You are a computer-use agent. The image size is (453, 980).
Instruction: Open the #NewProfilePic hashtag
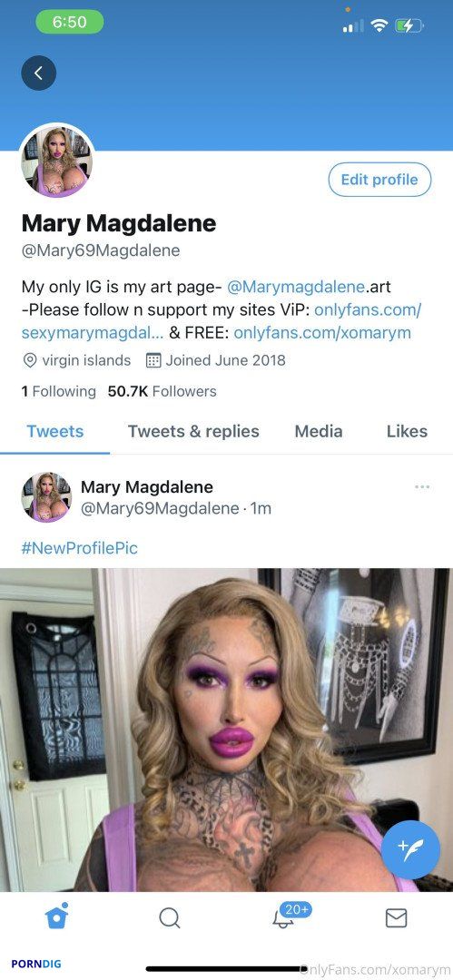coord(80,549)
